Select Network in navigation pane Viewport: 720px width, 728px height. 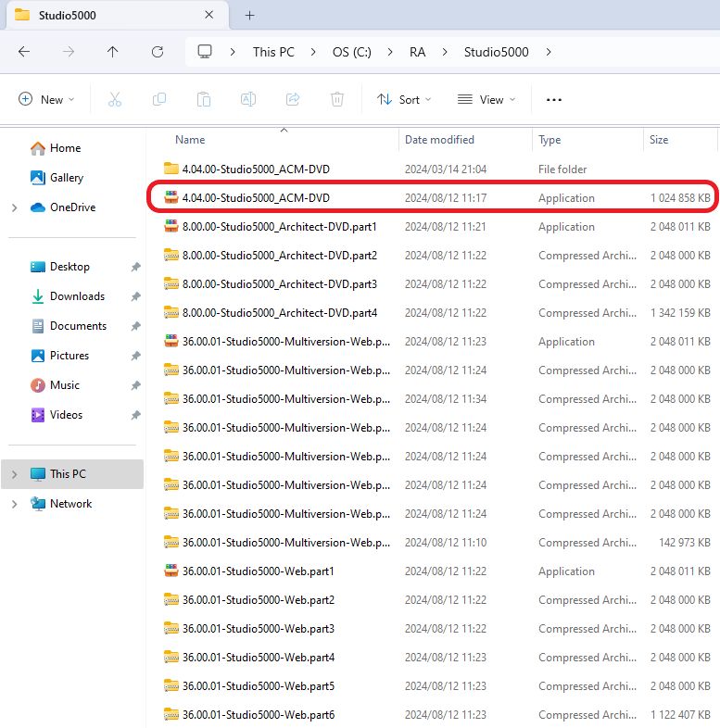point(61,504)
